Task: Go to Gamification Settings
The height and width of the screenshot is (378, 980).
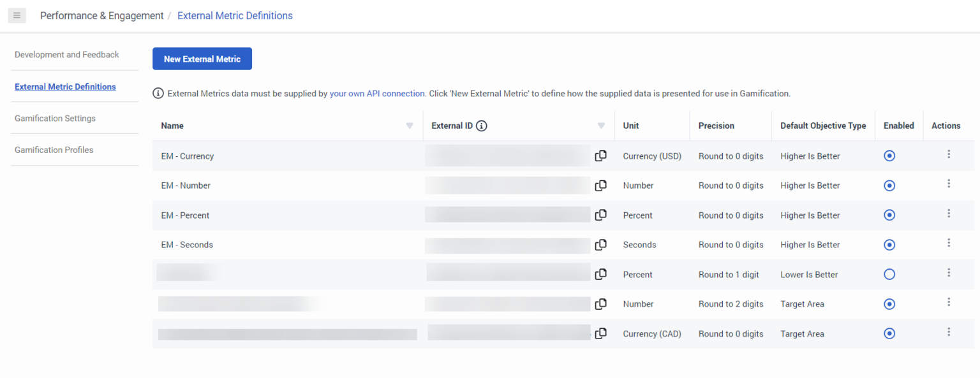Action: [55, 118]
